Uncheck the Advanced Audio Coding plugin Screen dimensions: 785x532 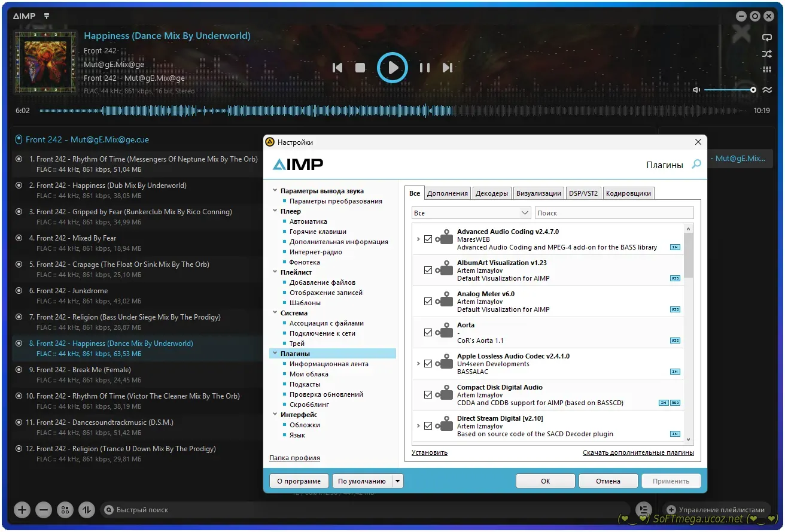click(x=428, y=239)
